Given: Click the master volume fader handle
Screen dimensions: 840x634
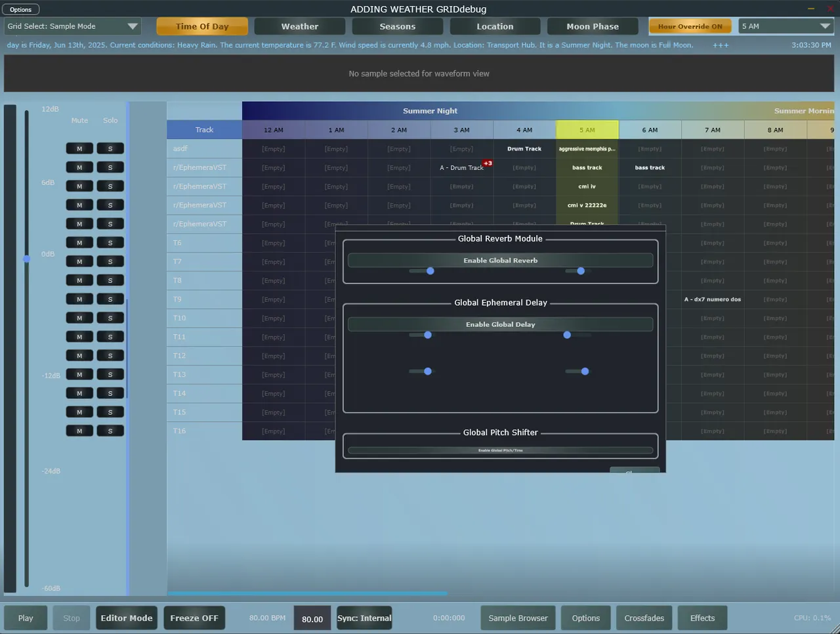Looking at the screenshot, I should [27, 259].
